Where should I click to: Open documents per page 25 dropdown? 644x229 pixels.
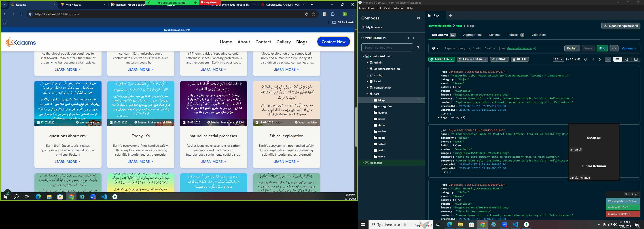pyautogui.click(x=558, y=59)
